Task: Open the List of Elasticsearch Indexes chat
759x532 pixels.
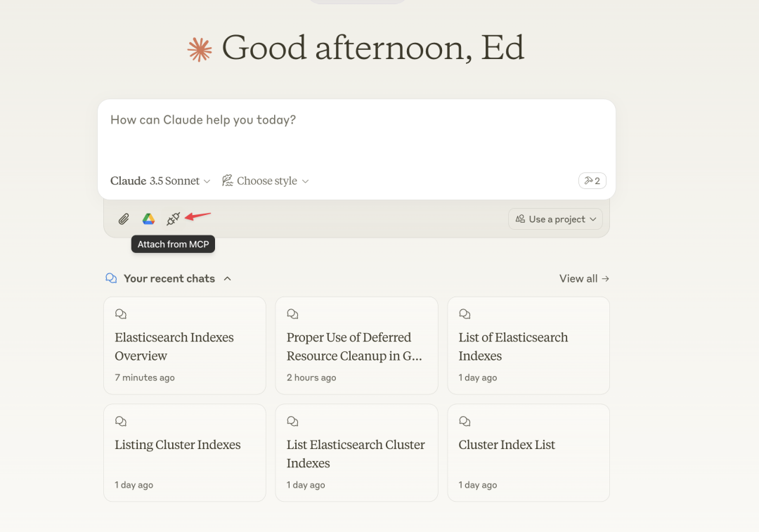Action: click(x=528, y=346)
